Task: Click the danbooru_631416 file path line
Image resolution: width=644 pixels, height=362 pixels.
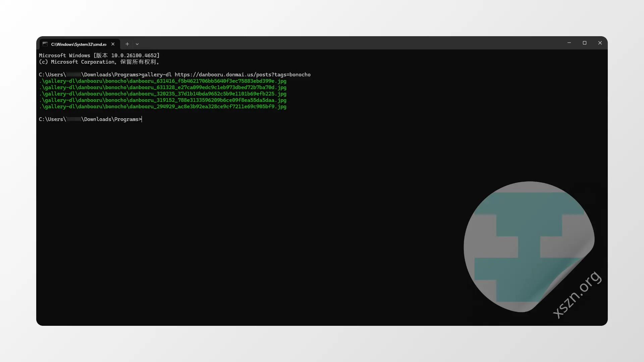Action: 163,81
